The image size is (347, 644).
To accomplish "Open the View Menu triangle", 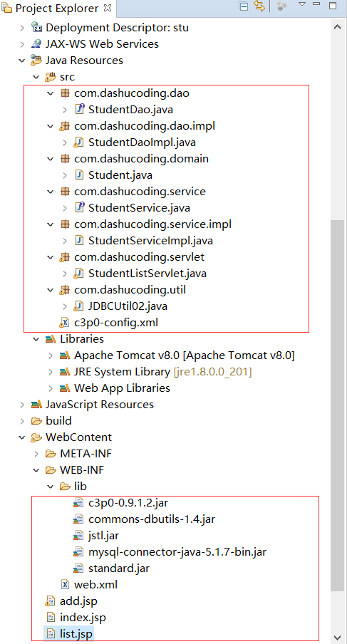I will pos(302,4).
